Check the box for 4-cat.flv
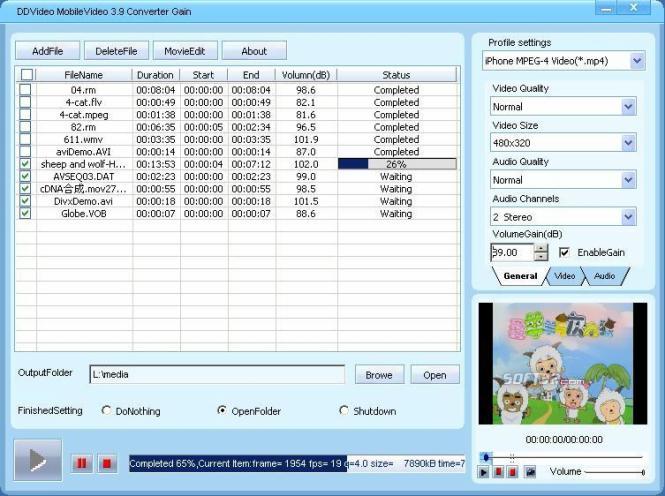This screenshot has width=665, height=496. [x=25, y=102]
